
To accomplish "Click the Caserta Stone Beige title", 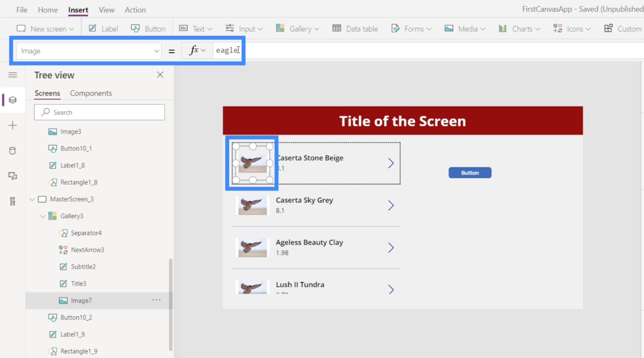I will click(x=310, y=158).
